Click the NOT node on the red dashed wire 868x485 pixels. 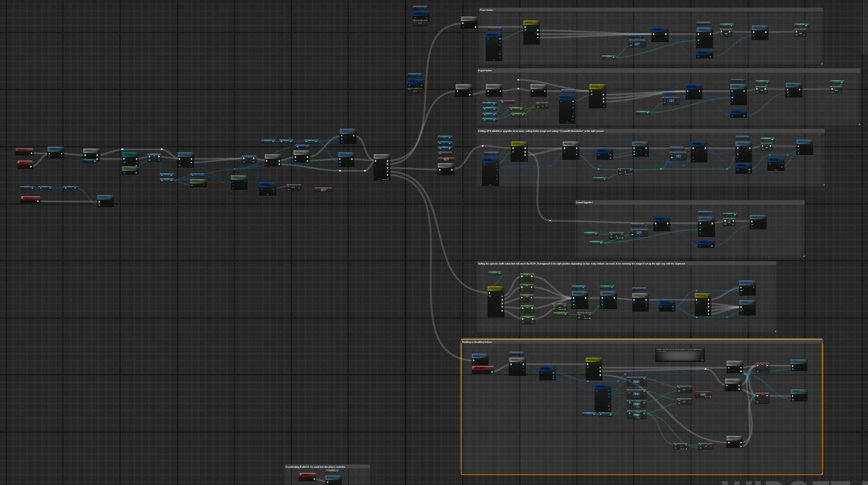[324, 189]
